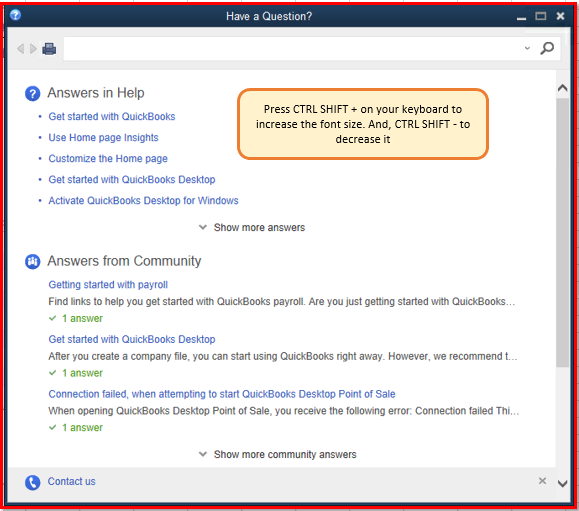The width and height of the screenshot is (579, 511).
Task: Open the search history dropdown arrow
Action: 527,48
